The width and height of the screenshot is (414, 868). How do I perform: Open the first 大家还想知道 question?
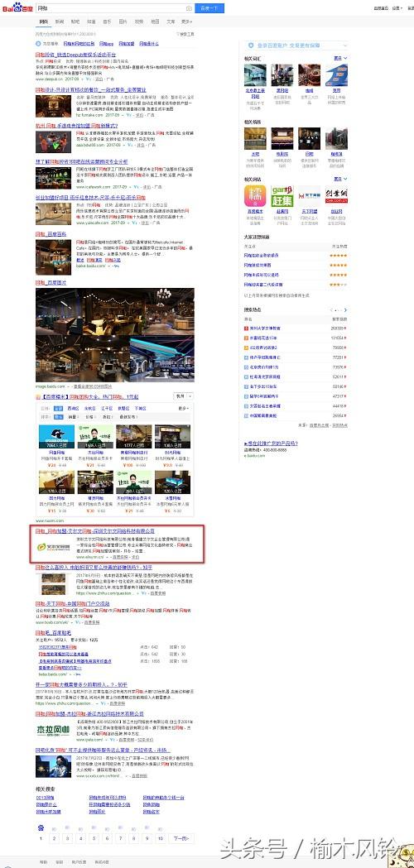click(262, 255)
